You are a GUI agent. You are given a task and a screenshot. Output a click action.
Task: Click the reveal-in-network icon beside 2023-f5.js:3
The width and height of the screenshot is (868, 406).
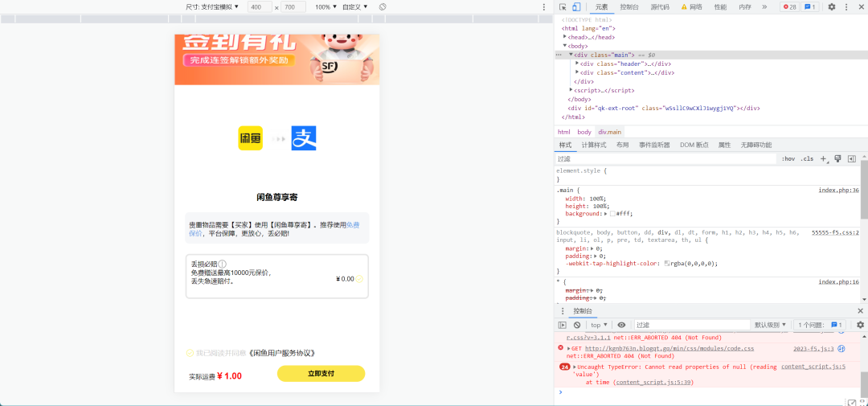841,348
